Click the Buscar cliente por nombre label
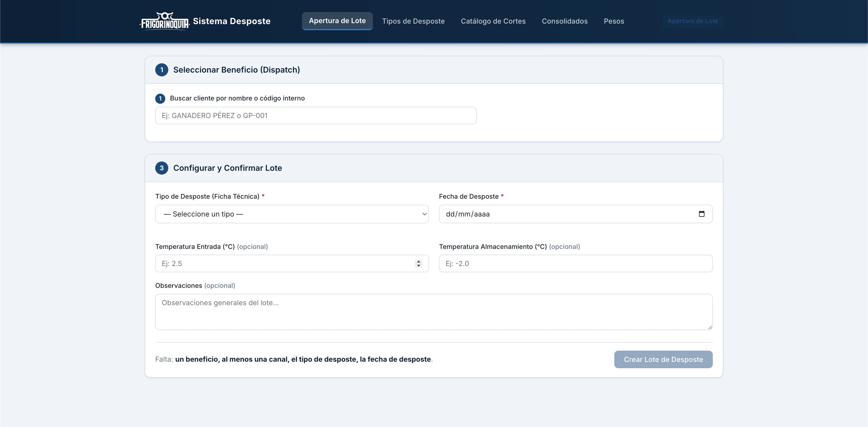Image resolution: width=868 pixels, height=427 pixels. [x=237, y=98]
